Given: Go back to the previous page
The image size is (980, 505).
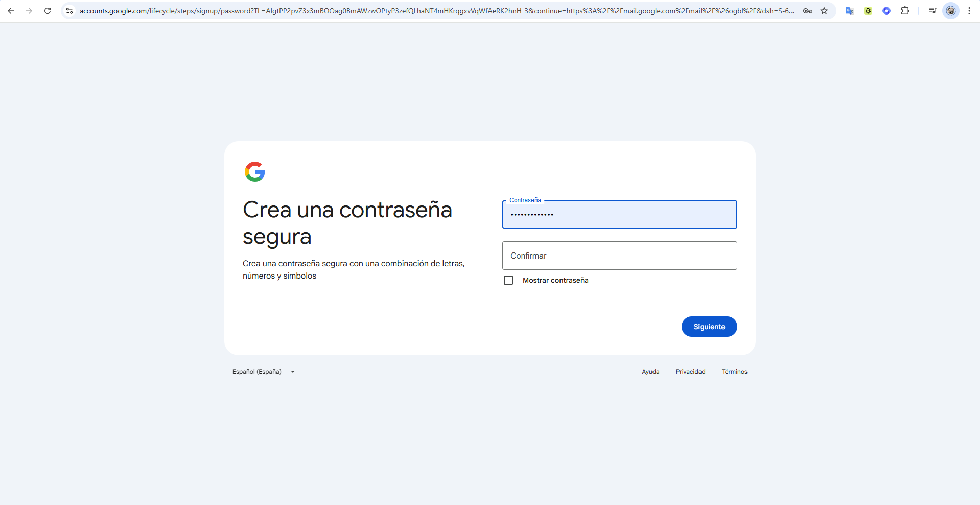Looking at the screenshot, I should point(11,11).
